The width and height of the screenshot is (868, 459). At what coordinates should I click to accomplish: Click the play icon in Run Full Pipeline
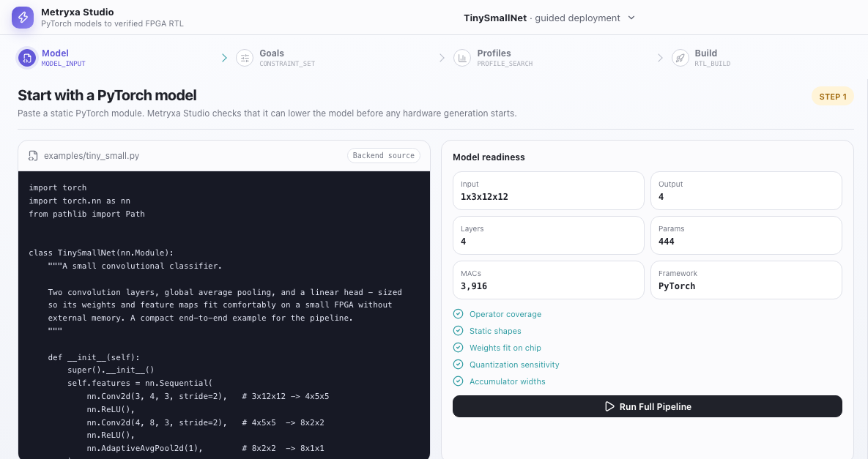tap(609, 406)
